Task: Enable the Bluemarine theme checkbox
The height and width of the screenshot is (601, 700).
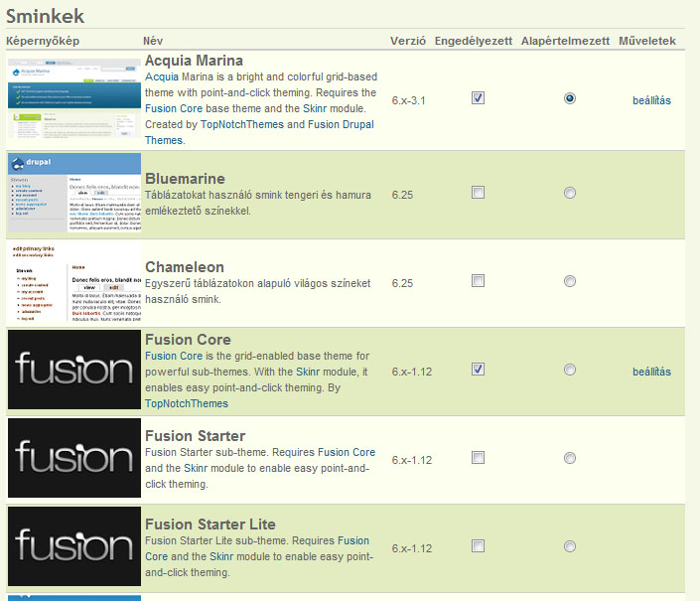Action: click(x=478, y=193)
